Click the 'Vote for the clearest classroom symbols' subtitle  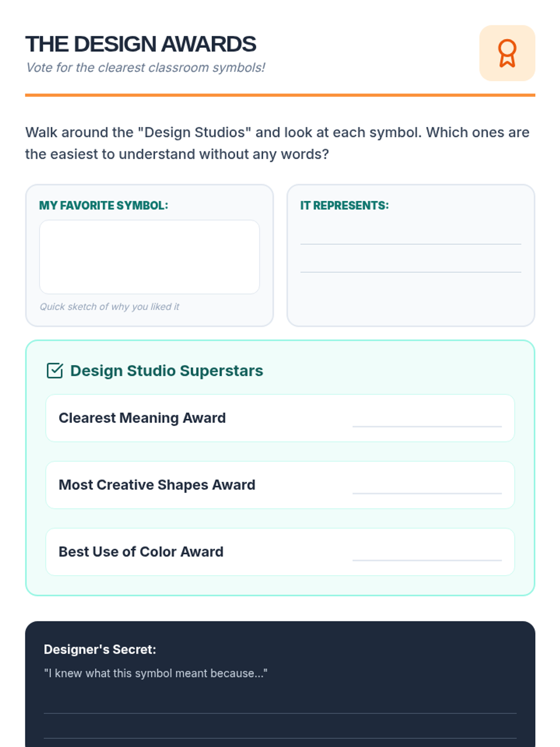pyautogui.click(x=146, y=68)
